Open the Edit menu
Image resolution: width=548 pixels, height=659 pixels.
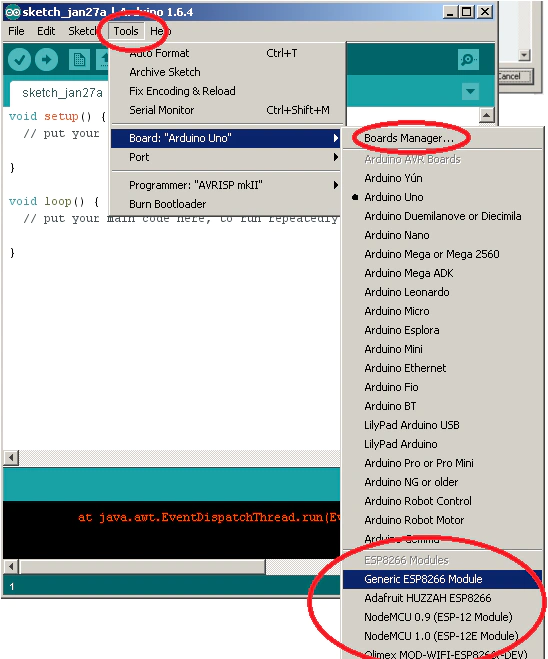(x=46, y=31)
